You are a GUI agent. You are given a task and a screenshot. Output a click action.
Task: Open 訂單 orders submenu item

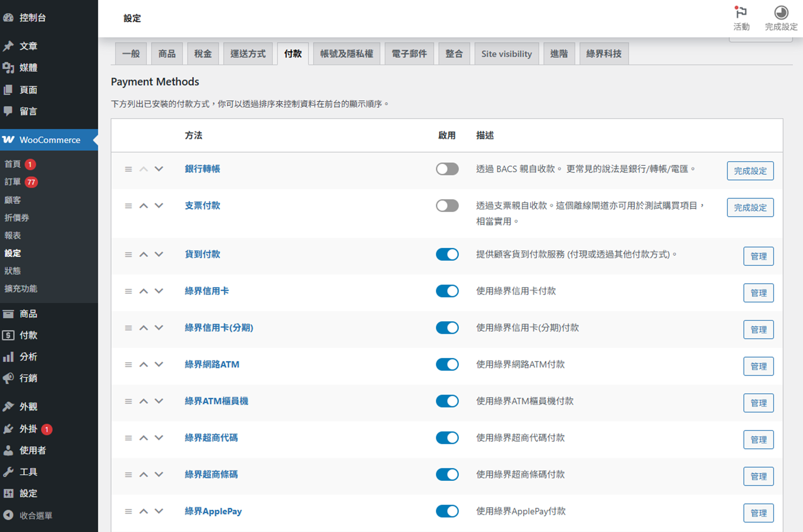point(13,182)
